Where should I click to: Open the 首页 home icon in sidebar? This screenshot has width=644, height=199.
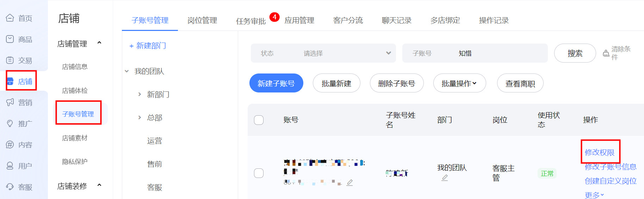click(10, 18)
